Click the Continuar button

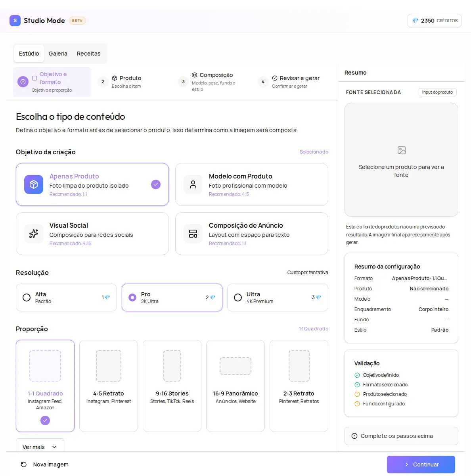click(x=421, y=464)
